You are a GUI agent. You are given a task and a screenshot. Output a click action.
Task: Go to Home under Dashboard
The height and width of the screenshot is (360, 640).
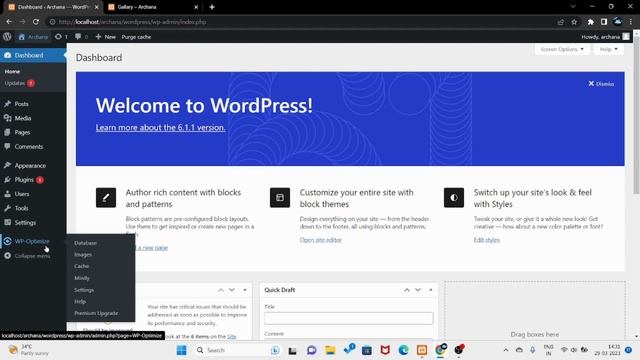tap(12, 71)
